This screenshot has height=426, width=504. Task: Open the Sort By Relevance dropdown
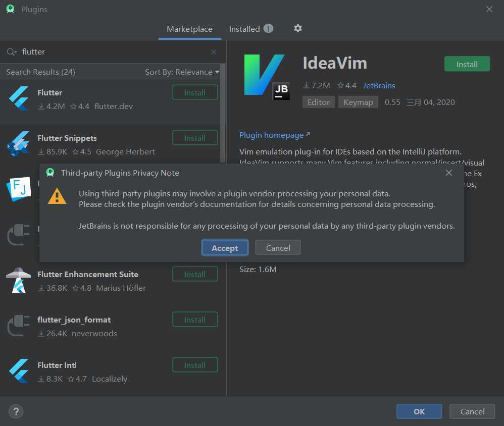click(182, 72)
